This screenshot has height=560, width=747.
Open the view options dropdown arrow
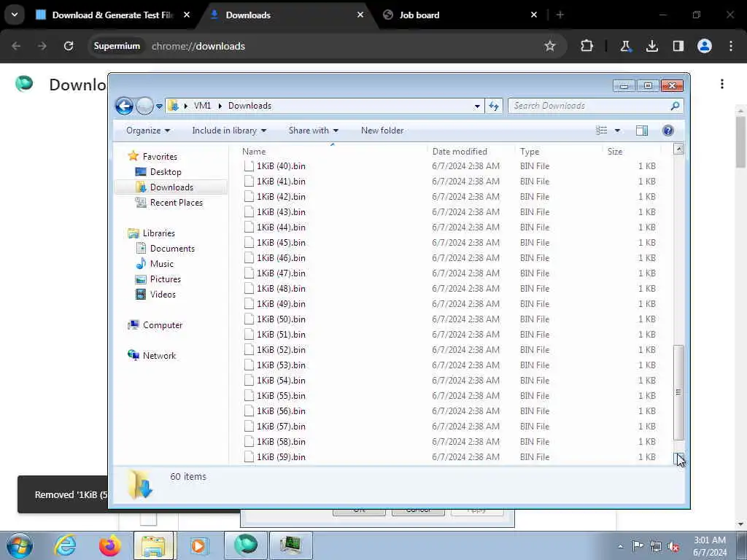pyautogui.click(x=617, y=131)
